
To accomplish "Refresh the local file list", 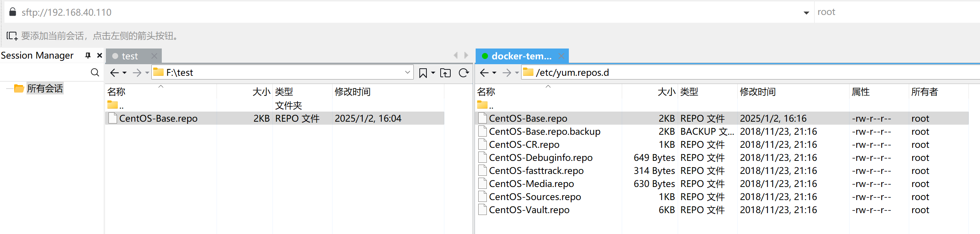I will pos(463,72).
